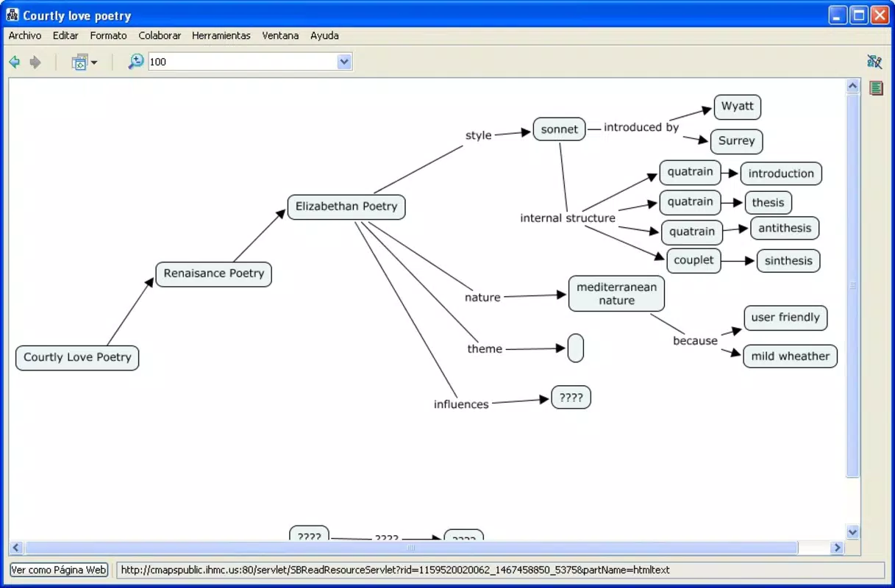895x588 pixels.
Task: Click the vertical scrollbar down arrow
Action: point(853,532)
